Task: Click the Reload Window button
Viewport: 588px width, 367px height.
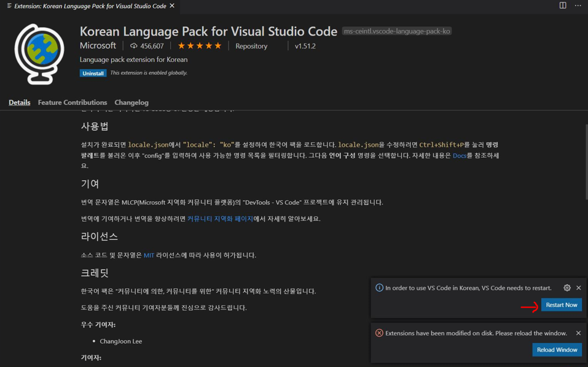Action: coord(557,350)
